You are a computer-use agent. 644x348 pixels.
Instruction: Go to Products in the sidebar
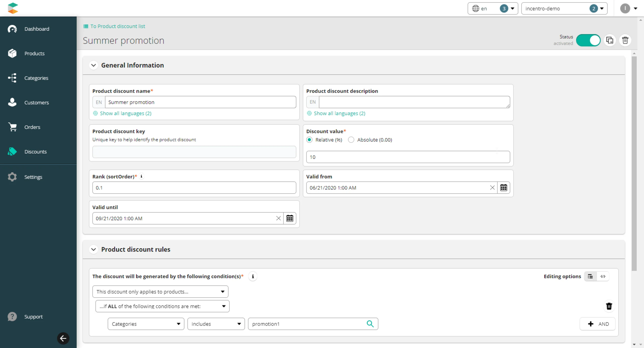point(34,53)
